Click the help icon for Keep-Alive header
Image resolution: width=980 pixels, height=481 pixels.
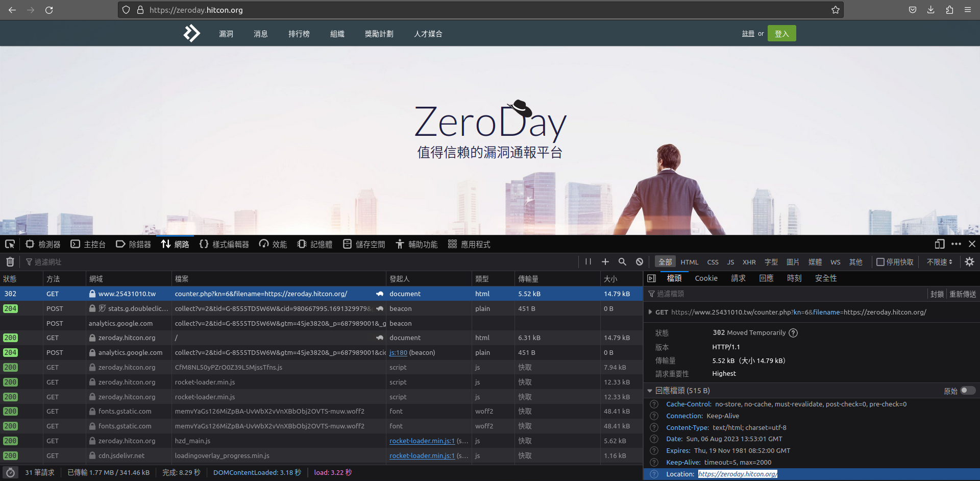(654, 463)
